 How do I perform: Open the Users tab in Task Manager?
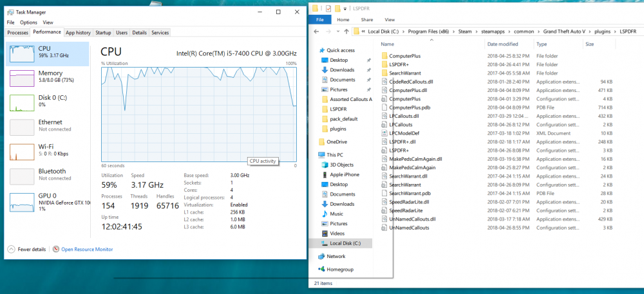pos(122,33)
